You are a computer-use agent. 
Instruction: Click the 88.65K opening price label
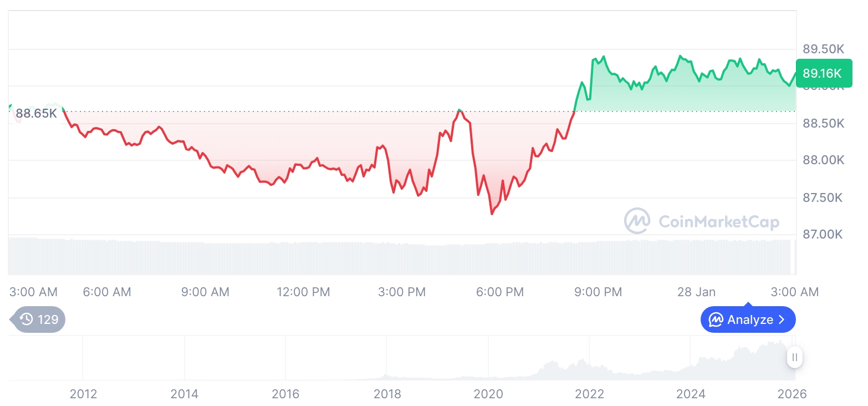[36, 114]
